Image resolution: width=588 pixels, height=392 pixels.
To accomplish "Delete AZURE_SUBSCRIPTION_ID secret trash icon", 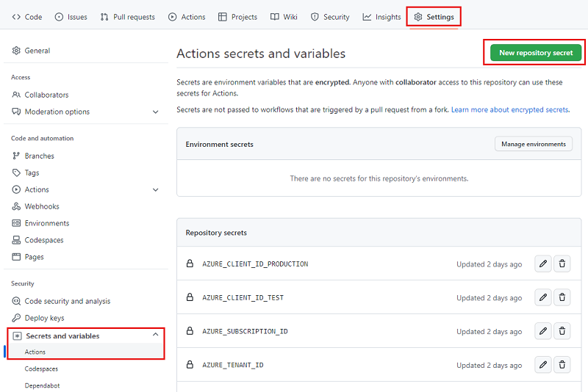I will pos(562,331).
